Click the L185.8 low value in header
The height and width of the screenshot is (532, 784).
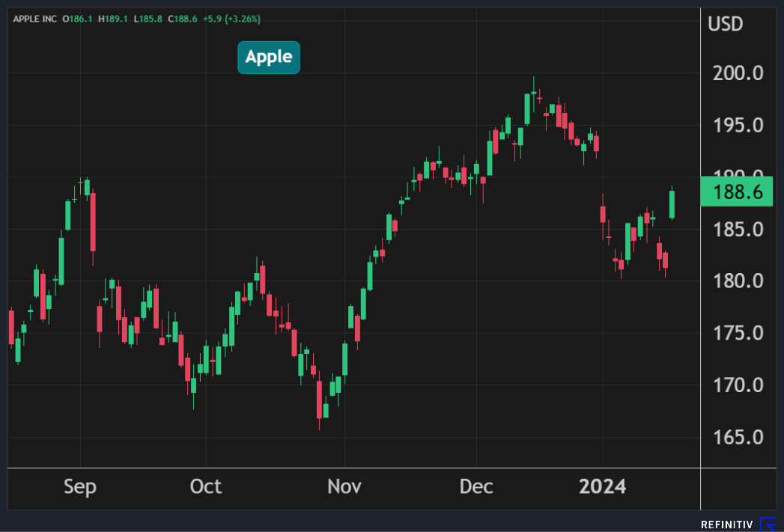[x=148, y=18]
